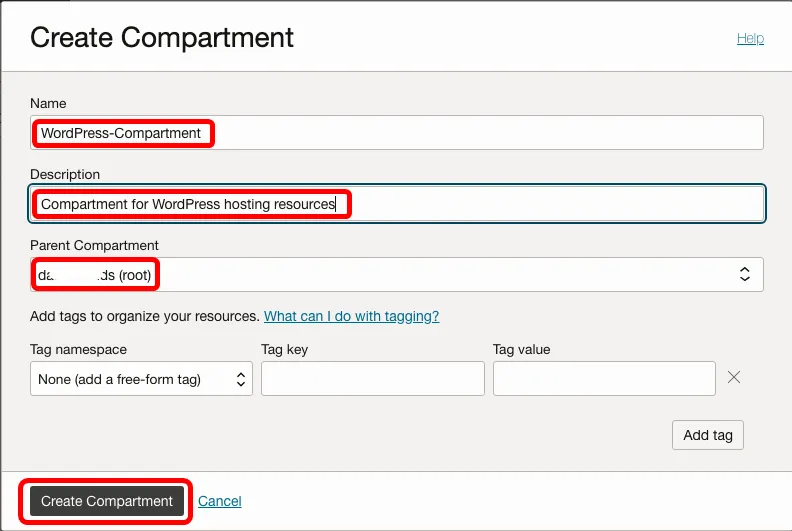Open the Help link in the dialog header
The height and width of the screenshot is (531, 792).
click(750, 38)
